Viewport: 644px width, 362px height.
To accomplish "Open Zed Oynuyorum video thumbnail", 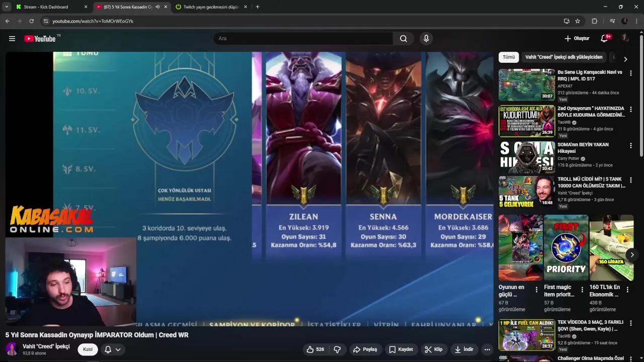I will point(527,121).
